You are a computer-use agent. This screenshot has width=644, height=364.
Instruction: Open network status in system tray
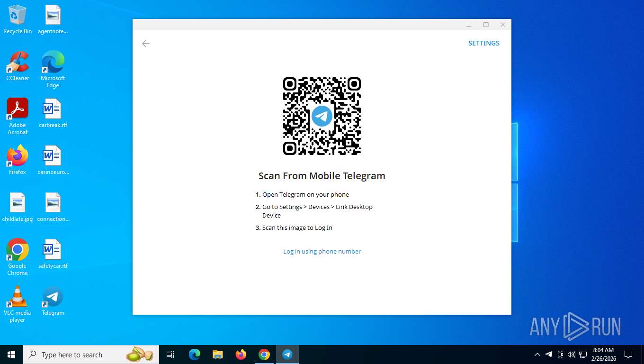[x=583, y=355]
